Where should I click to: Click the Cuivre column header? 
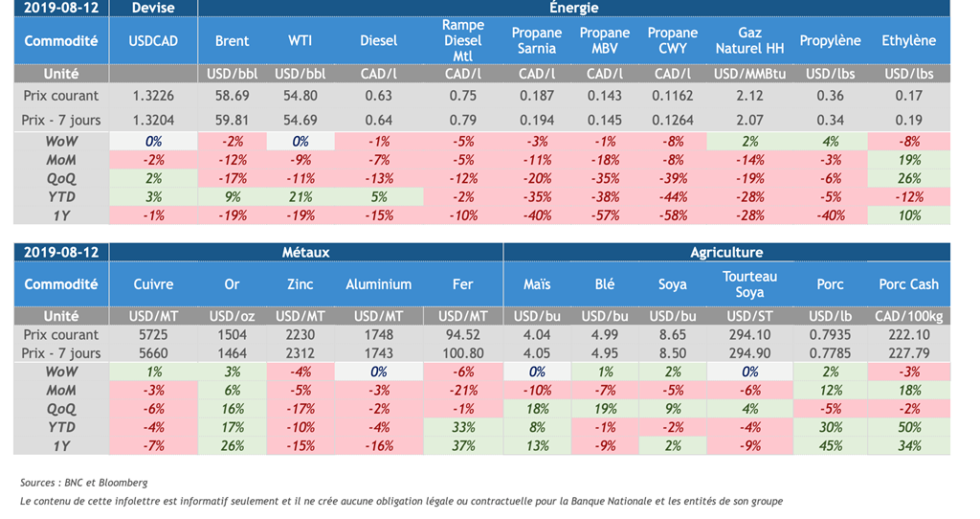point(153,284)
